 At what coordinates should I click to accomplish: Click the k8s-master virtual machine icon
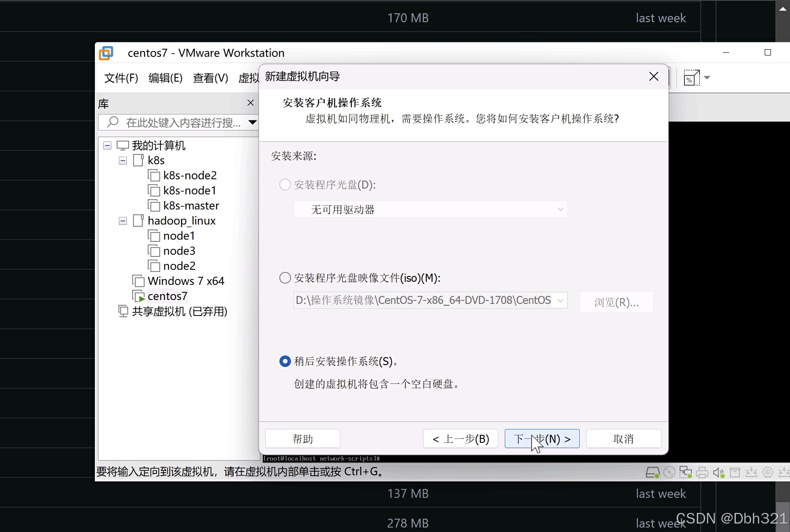coord(154,205)
